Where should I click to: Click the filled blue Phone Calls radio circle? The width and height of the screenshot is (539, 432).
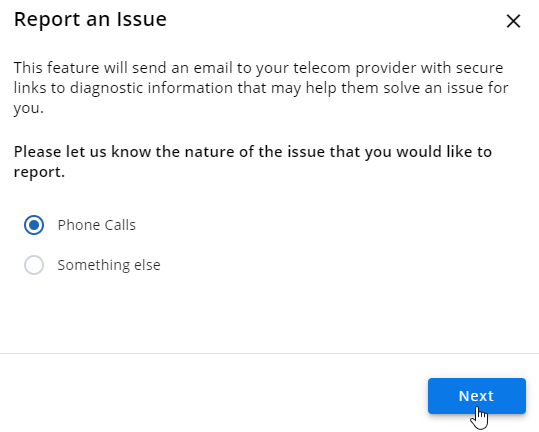pyautogui.click(x=34, y=225)
